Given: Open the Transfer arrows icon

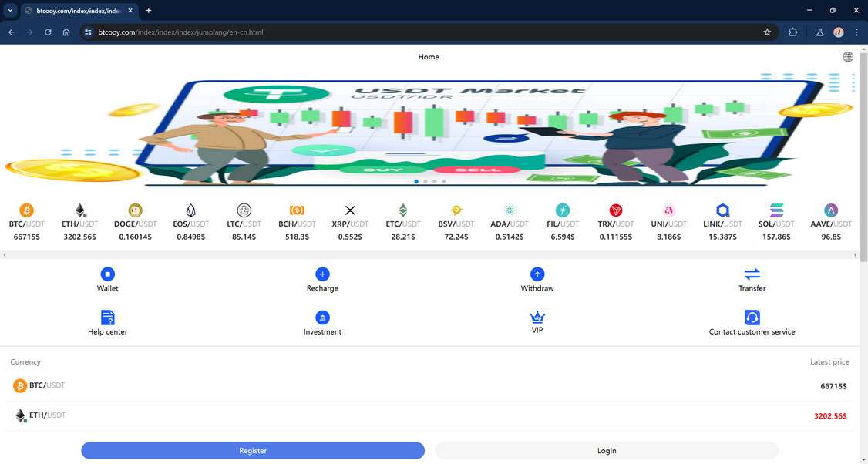Looking at the screenshot, I should pos(752,274).
